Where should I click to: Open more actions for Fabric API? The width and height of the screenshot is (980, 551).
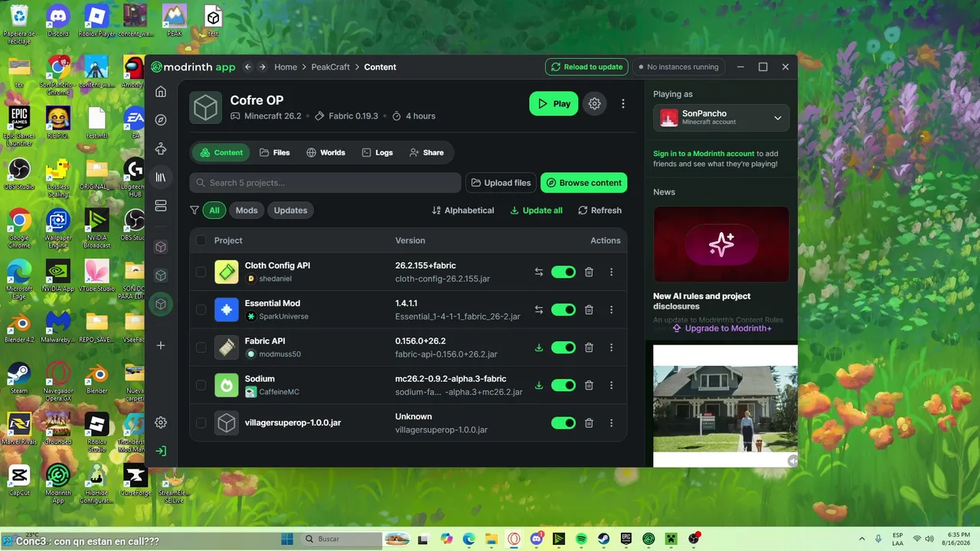tap(611, 347)
